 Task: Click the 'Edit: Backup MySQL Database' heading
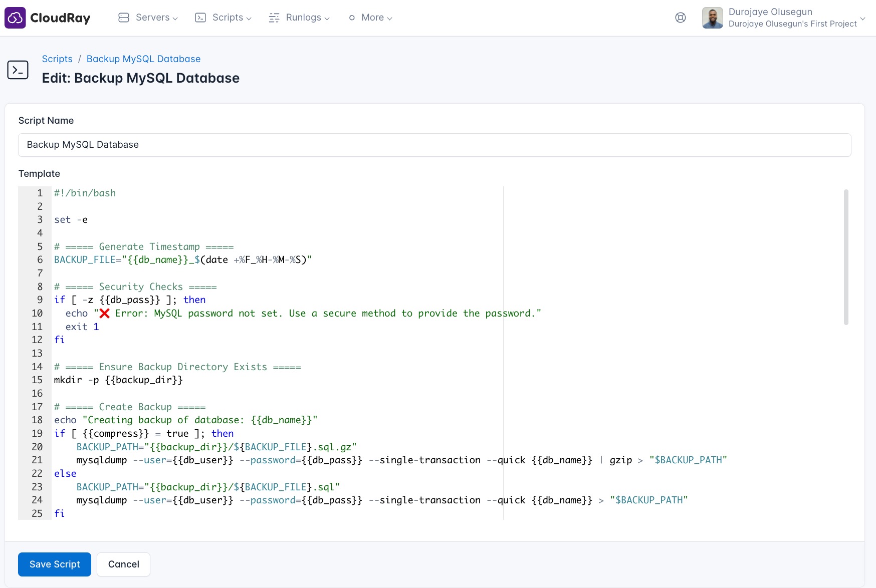(x=141, y=78)
